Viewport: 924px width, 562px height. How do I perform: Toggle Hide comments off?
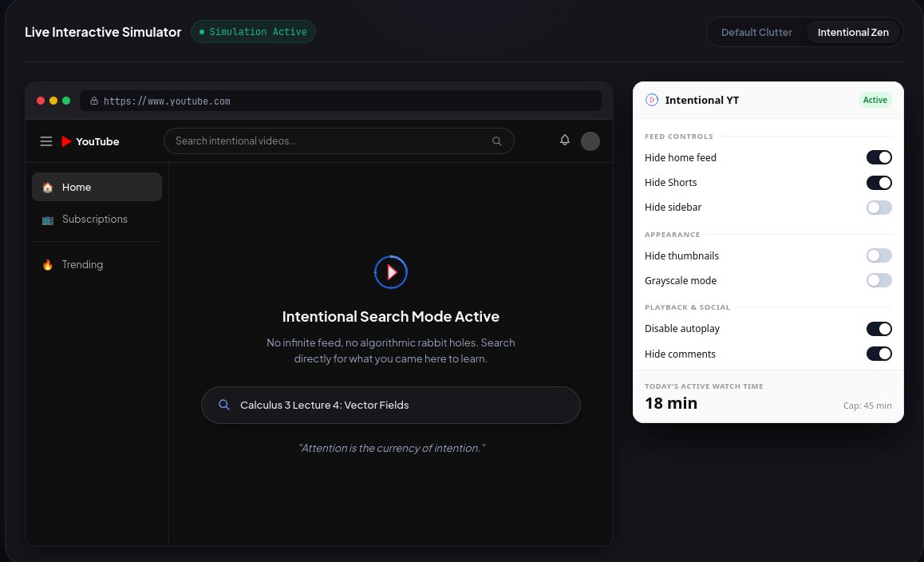pyautogui.click(x=879, y=354)
